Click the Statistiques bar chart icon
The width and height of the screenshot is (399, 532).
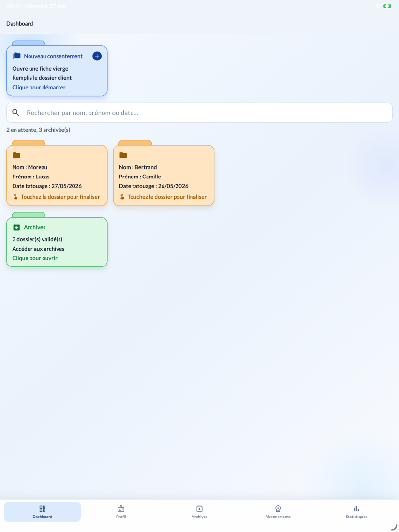[356, 509]
